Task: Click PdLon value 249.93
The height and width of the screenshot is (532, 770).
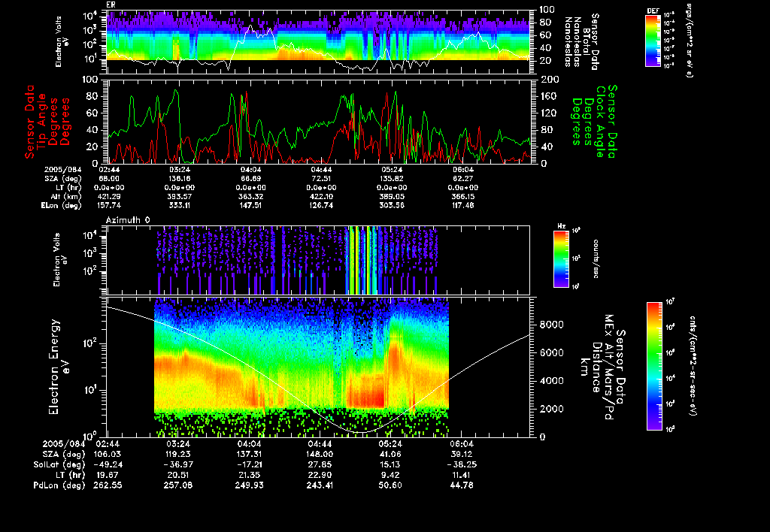Action: (249, 485)
